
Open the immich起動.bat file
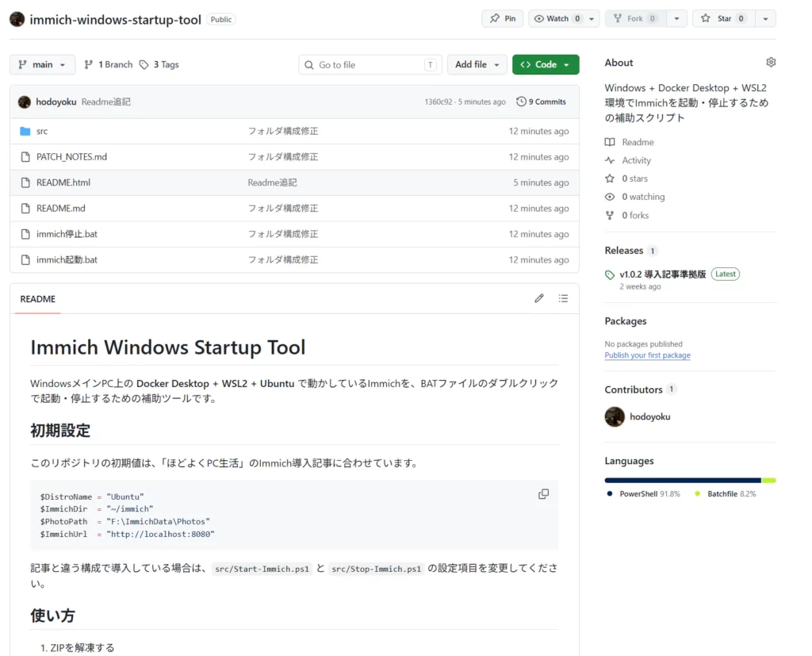click(67, 260)
